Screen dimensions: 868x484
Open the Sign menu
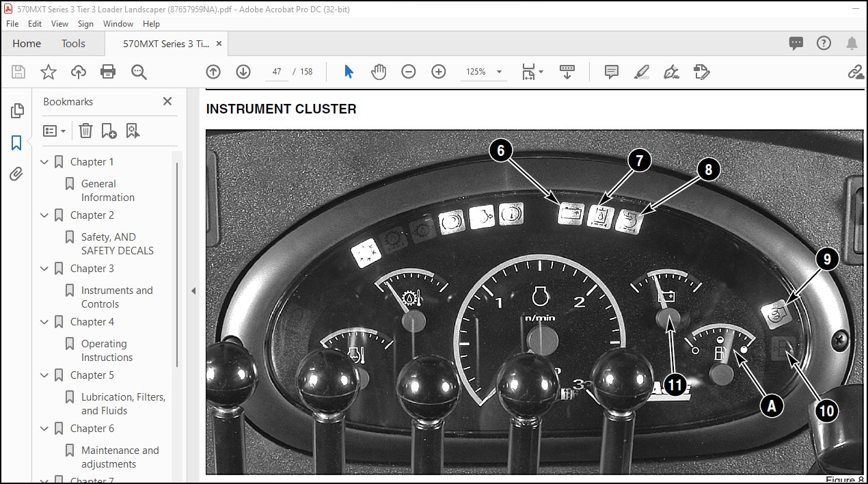point(85,24)
